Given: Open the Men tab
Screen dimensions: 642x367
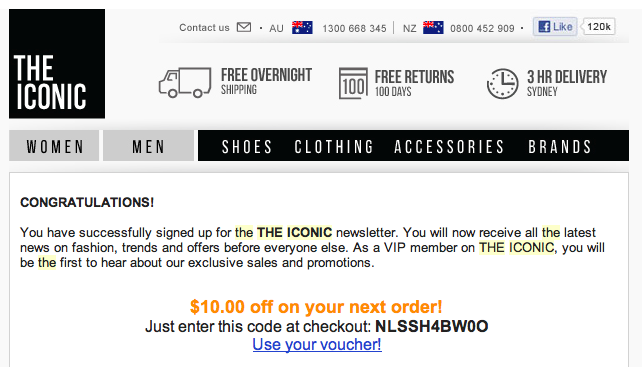Looking at the screenshot, I should coord(148,146).
